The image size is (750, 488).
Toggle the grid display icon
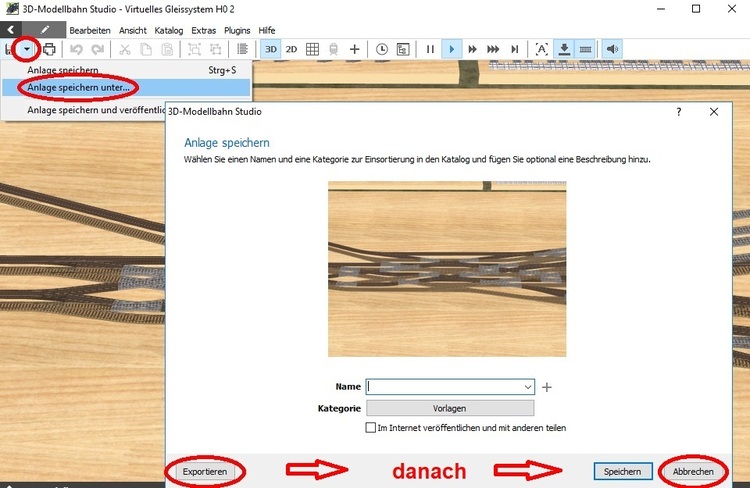click(x=312, y=49)
